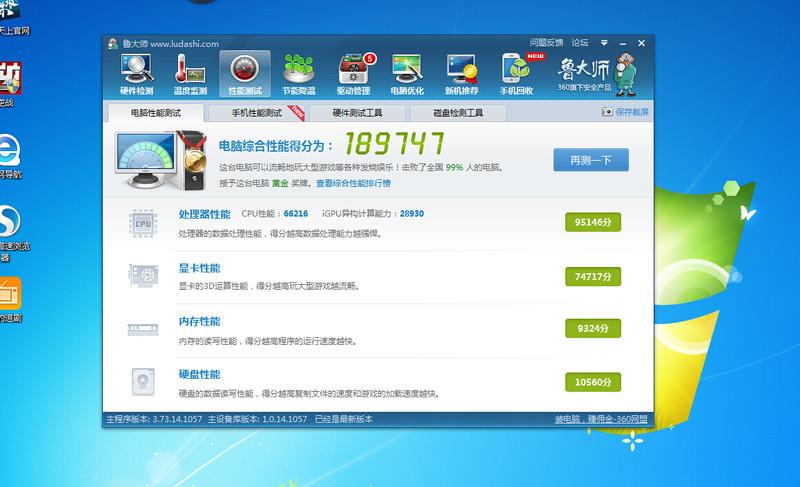Click CPU性能 value 66216
This screenshot has height=487, width=800.
(x=295, y=214)
